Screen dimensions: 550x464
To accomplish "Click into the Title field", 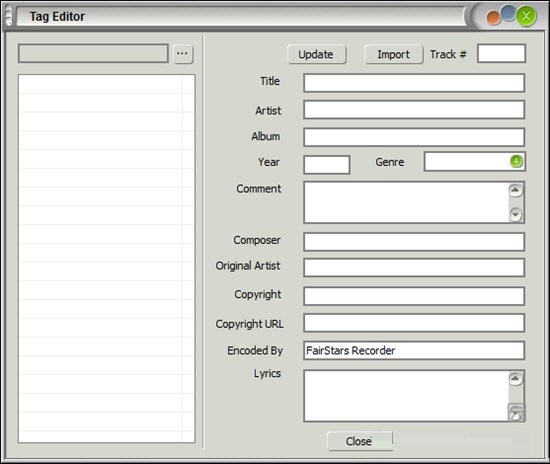I will click(x=414, y=83).
